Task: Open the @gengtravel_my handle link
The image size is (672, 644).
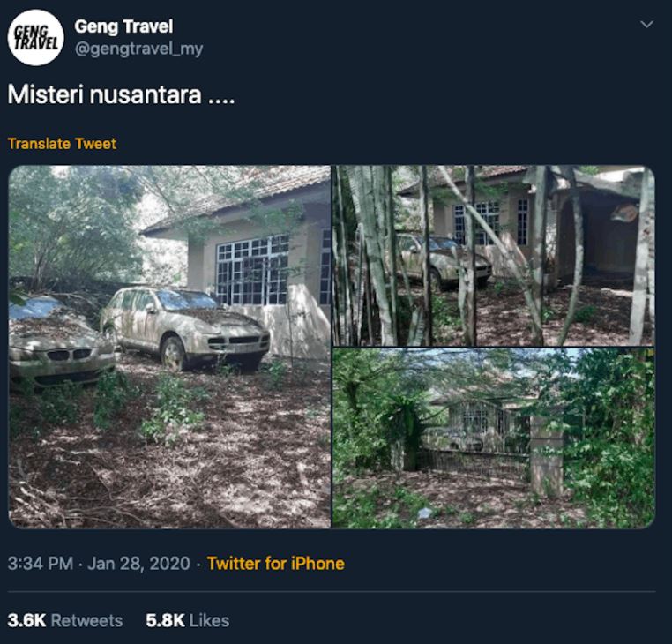Action: coord(138,49)
